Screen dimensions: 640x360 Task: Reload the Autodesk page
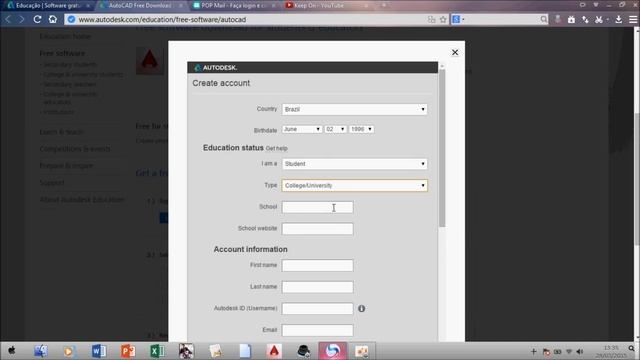[x=37, y=19]
